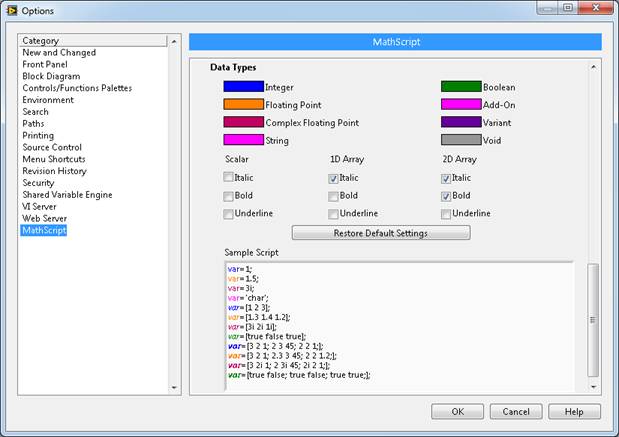Open Help for options
The image size is (619, 437).
click(x=574, y=412)
